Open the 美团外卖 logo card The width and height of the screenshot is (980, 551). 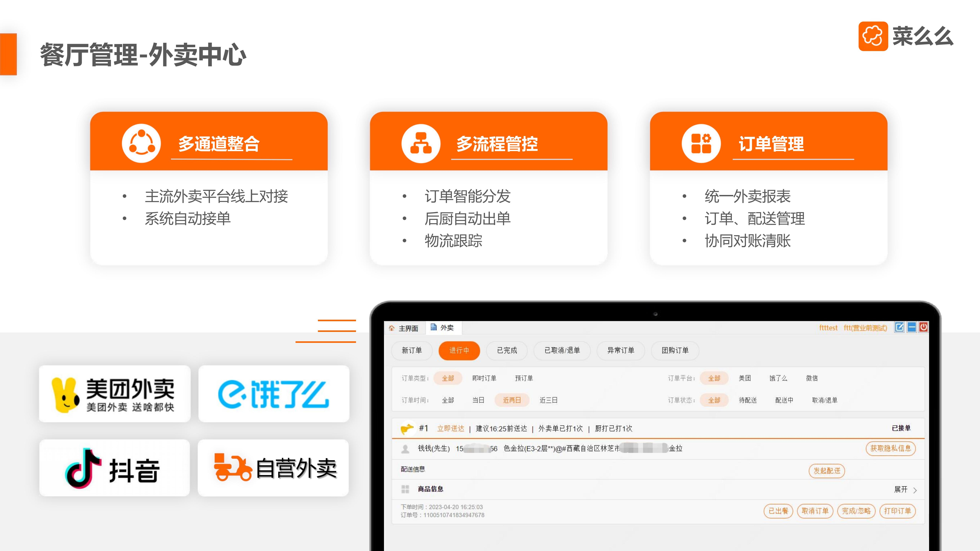coord(114,394)
